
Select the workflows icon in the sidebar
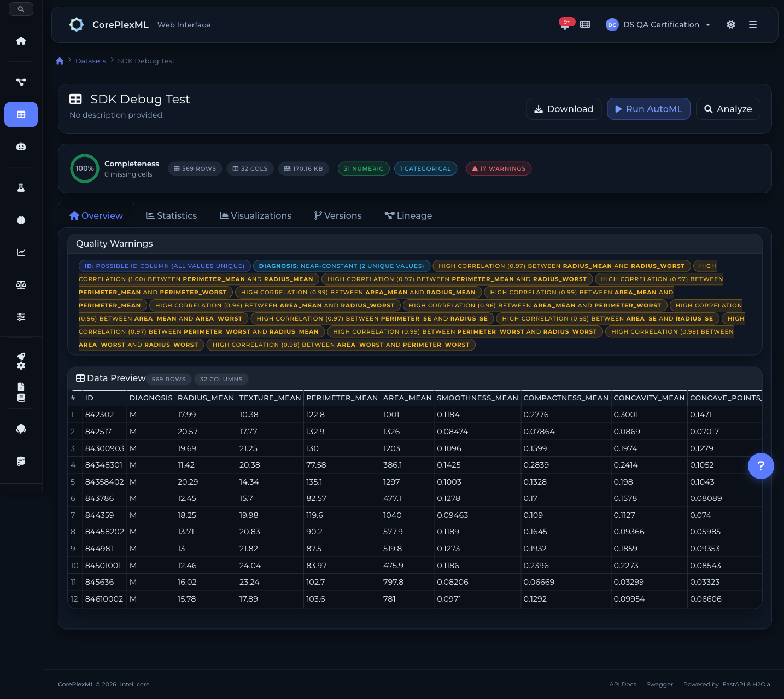21,82
